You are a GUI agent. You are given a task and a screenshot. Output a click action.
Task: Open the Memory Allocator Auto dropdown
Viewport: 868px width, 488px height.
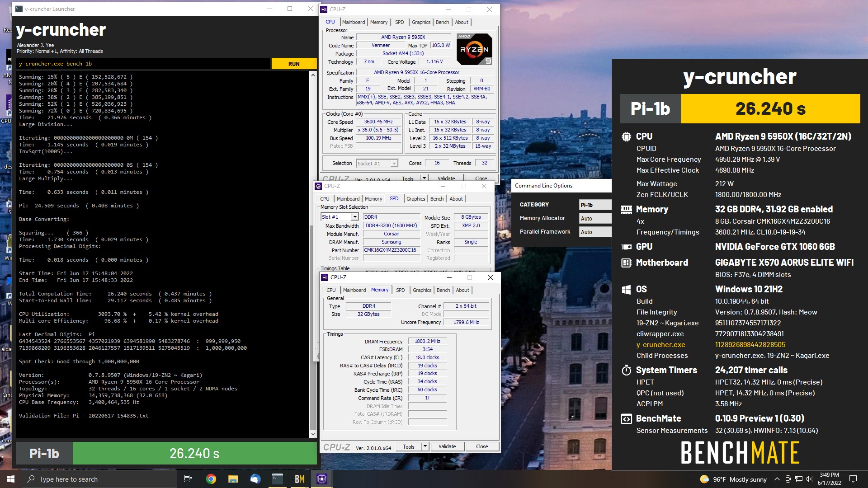click(x=595, y=219)
